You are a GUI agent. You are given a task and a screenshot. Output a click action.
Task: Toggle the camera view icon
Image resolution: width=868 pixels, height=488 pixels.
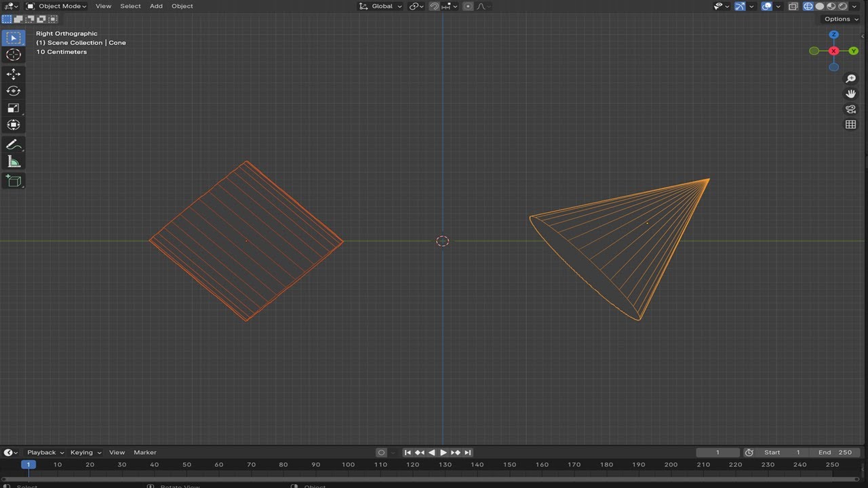pos(850,109)
